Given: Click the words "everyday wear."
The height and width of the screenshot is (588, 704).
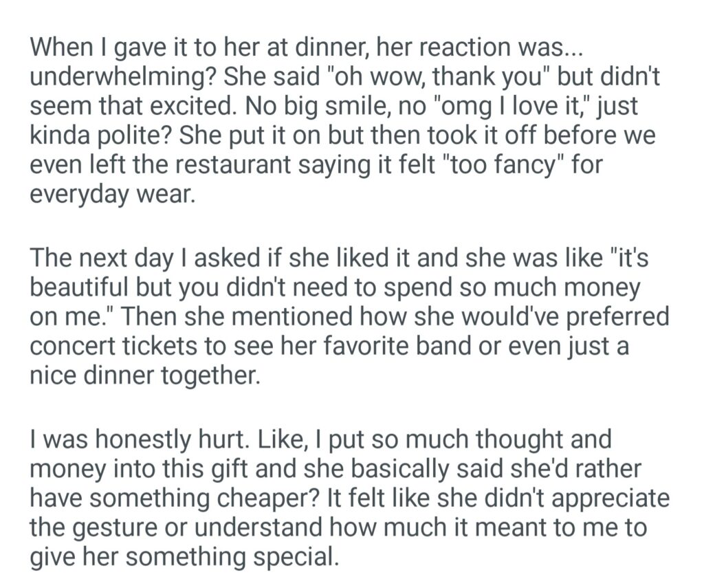Looking at the screenshot, I should coord(113,194).
